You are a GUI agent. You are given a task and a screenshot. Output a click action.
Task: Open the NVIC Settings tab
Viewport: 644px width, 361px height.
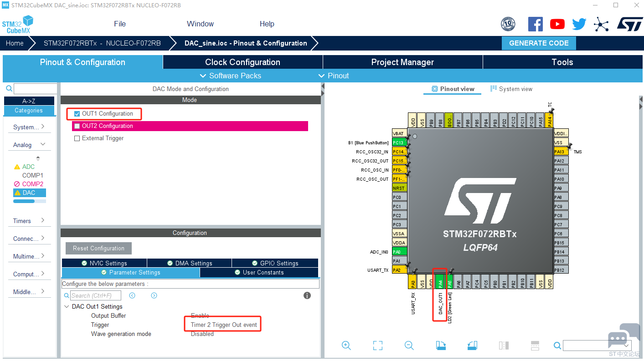click(104, 263)
